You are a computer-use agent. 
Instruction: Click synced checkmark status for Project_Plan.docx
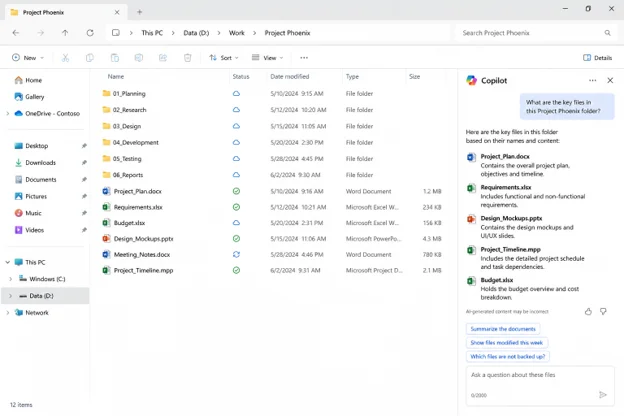[236, 191]
